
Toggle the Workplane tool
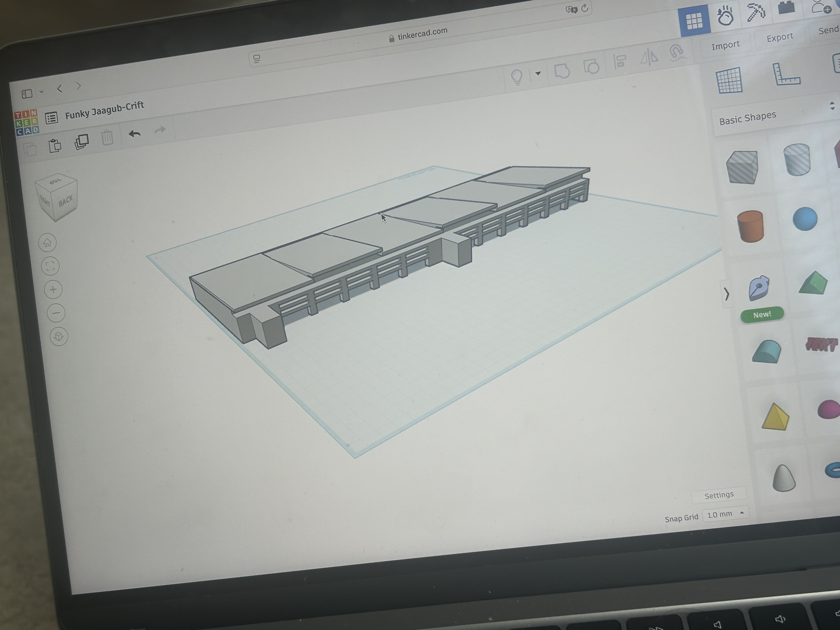point(729,80)
